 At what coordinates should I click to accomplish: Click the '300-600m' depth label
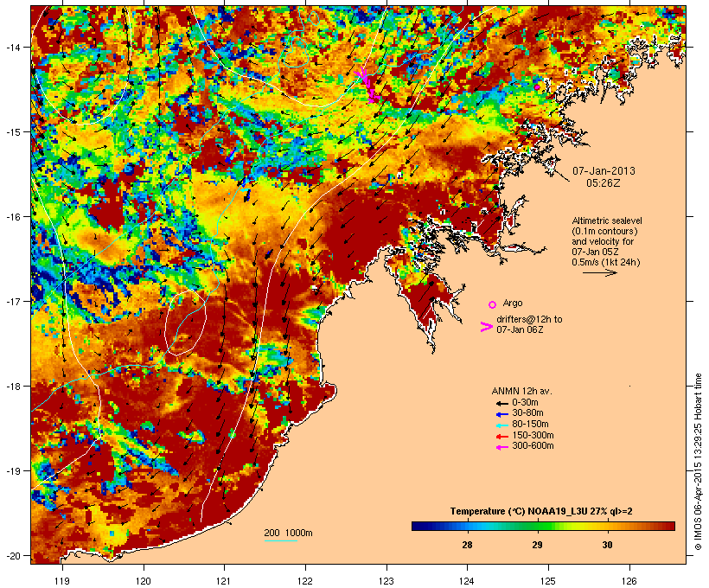point(533,446)
